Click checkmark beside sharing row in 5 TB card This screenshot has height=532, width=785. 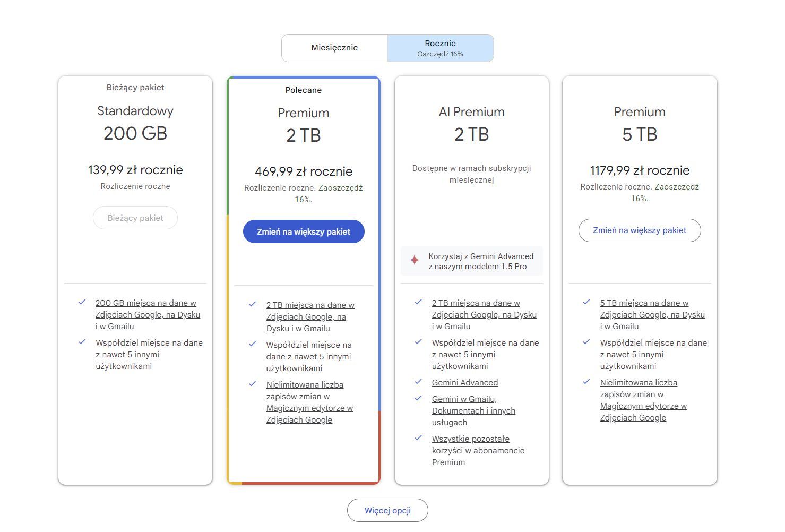586,342
